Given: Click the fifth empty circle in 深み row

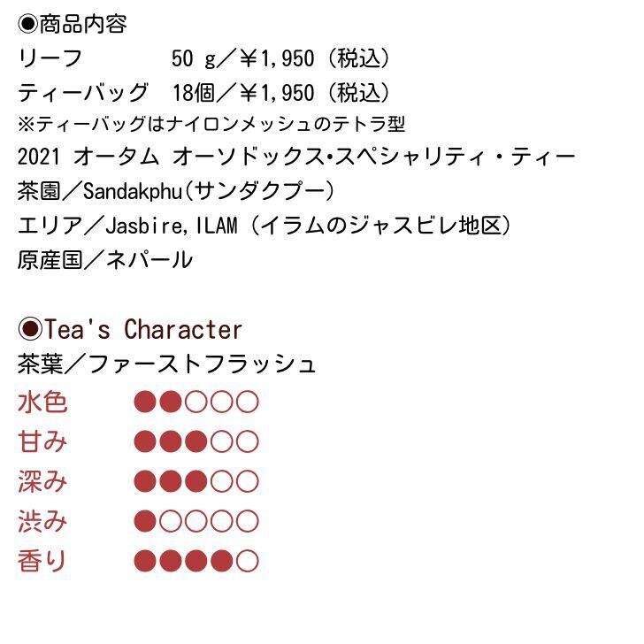Looking at the screenshot, I should click(248, 481).
